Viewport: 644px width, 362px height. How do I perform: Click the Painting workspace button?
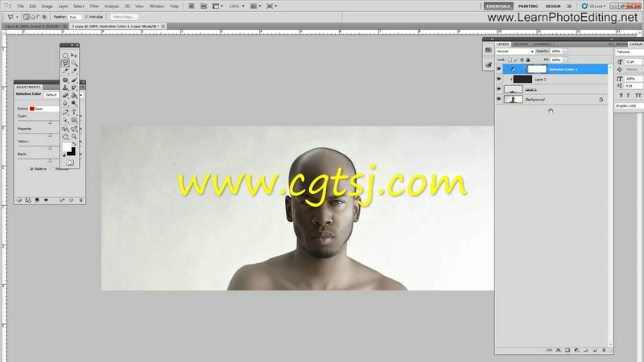click(x=528, y=6)
